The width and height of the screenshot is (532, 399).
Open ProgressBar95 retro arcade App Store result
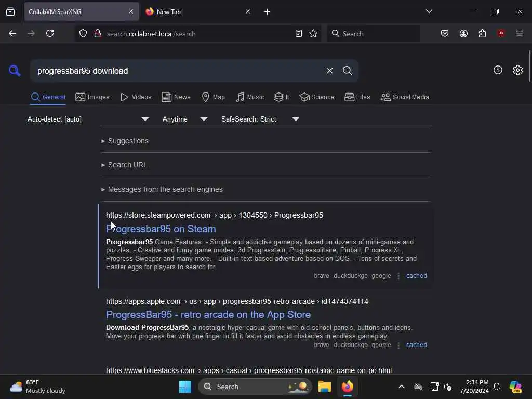tap(208, 315)
